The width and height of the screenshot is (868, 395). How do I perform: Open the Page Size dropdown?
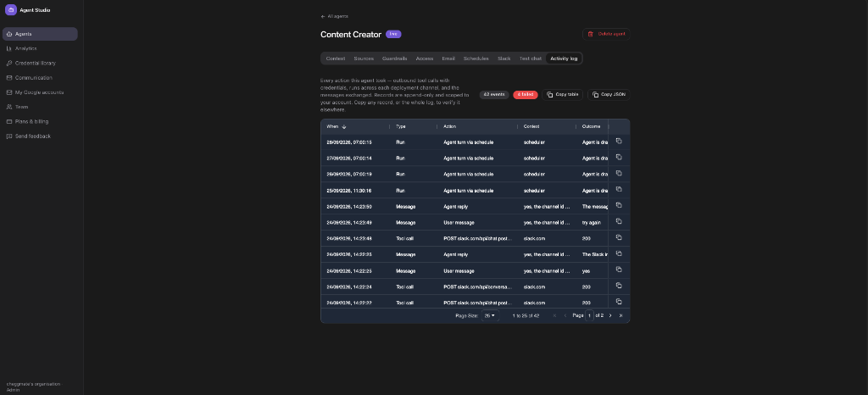coord(490,316)
